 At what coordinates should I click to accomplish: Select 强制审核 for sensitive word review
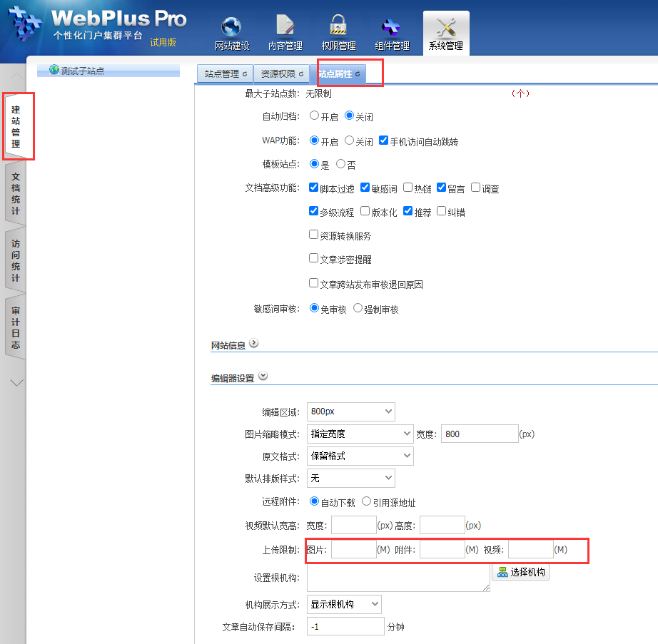358,308
